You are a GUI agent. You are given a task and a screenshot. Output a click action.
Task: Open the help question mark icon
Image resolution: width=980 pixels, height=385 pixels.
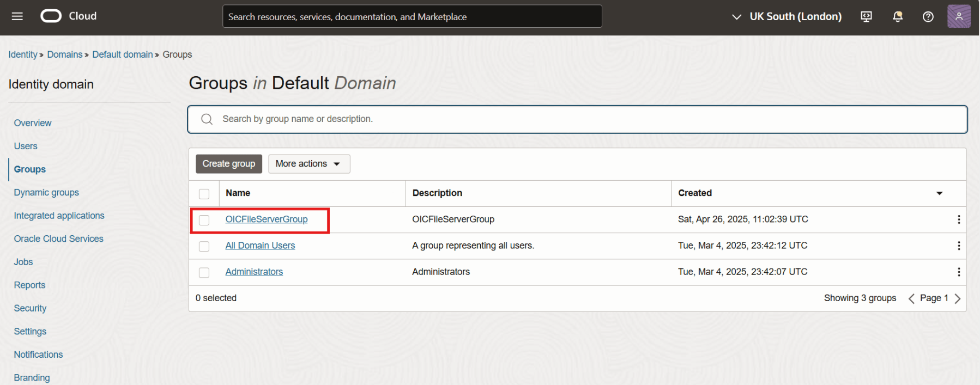928,17
